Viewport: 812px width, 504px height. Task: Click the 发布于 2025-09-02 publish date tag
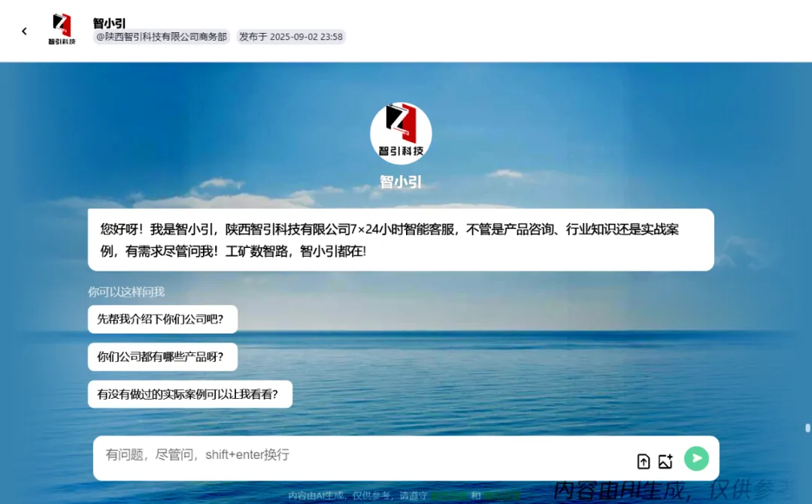pyautogui.click(x=290, y=37)
